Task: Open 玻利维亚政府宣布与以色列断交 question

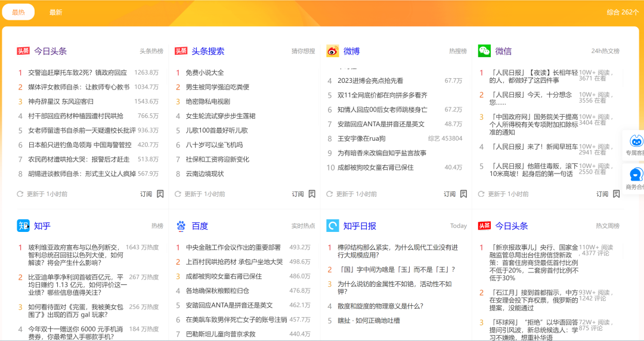Action: 76,255
